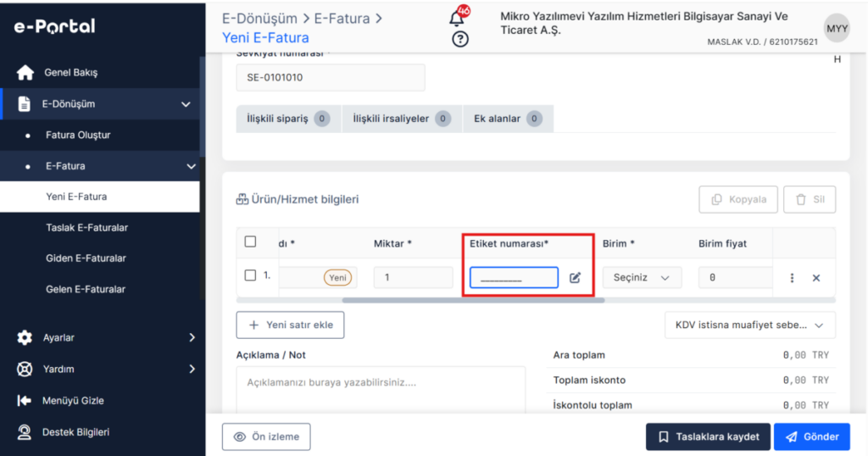Click the Miktar column header

pyautogui.click(x=392, y=243)
